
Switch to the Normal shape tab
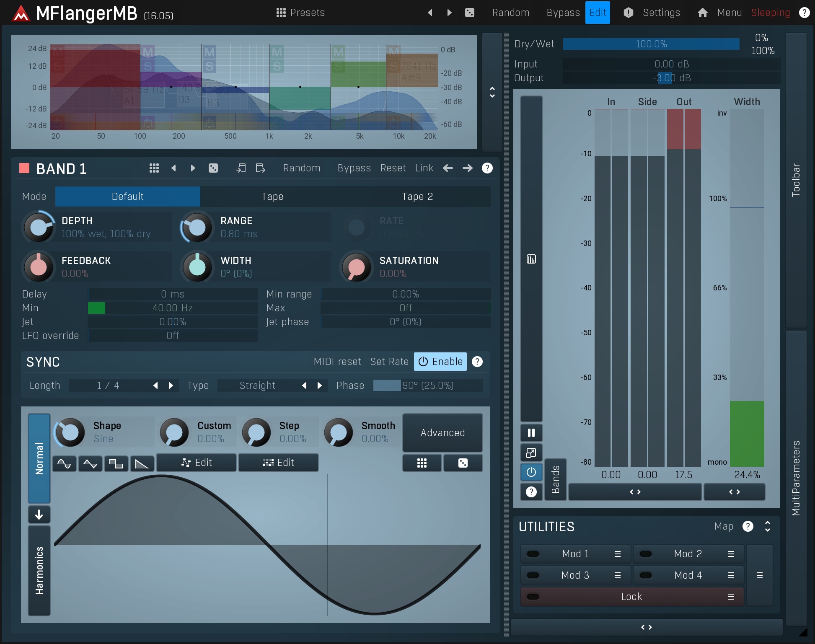coord(39,458)
